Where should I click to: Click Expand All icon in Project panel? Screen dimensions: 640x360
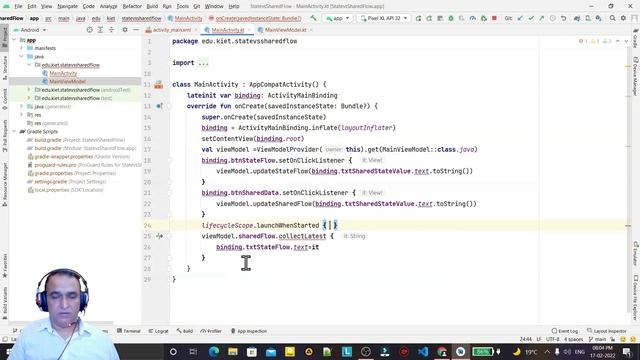pos(100,30)
